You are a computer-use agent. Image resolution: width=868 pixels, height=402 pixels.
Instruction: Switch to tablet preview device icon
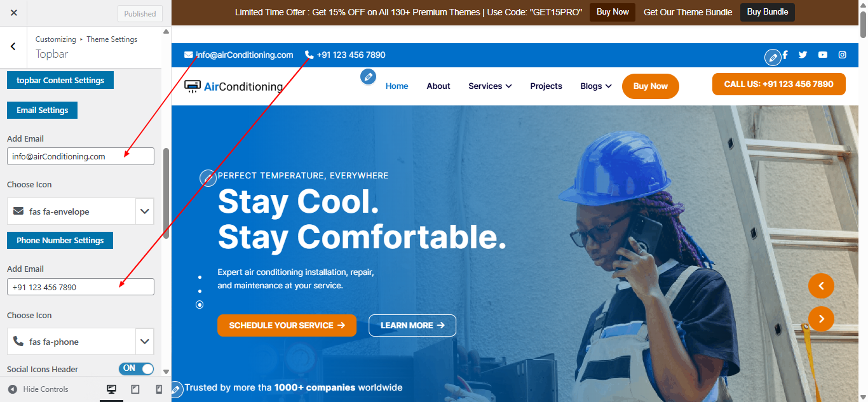coord(135,389)
